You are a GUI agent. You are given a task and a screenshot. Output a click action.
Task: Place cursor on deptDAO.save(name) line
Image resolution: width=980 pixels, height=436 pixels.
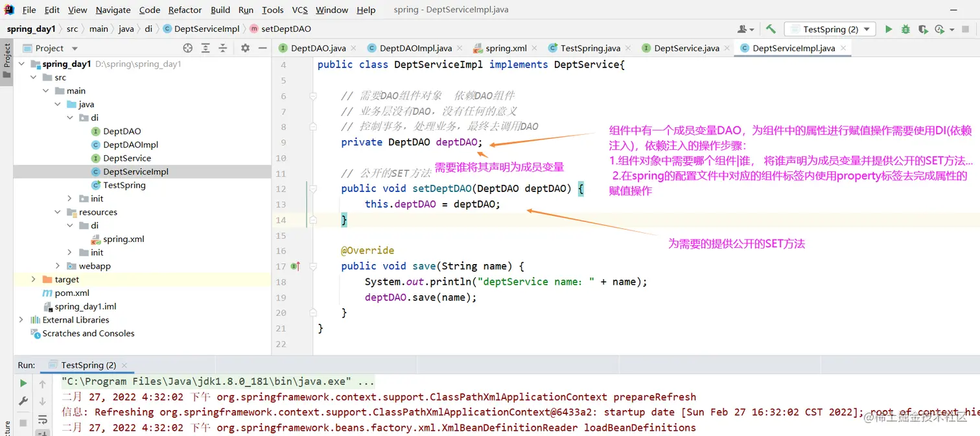421,297
